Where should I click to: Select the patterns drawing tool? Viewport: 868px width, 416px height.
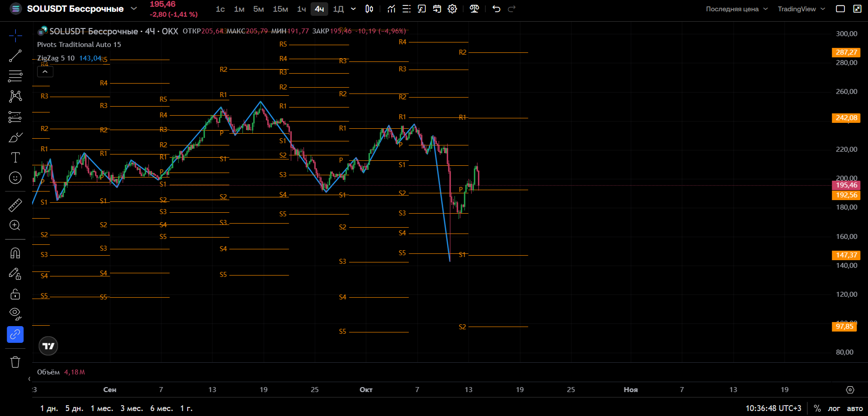[x=15, y=96]
